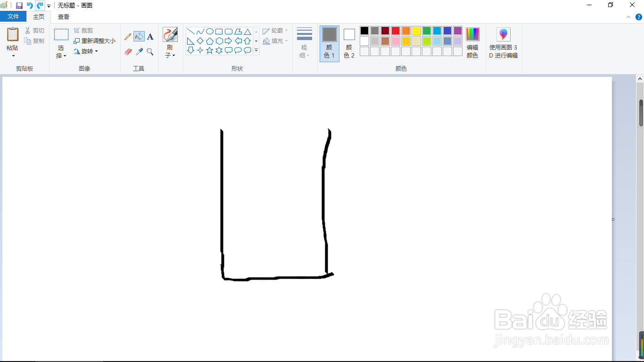Open the File (文件) menu
Screen dimensions: 644x362
click(13, 16)
